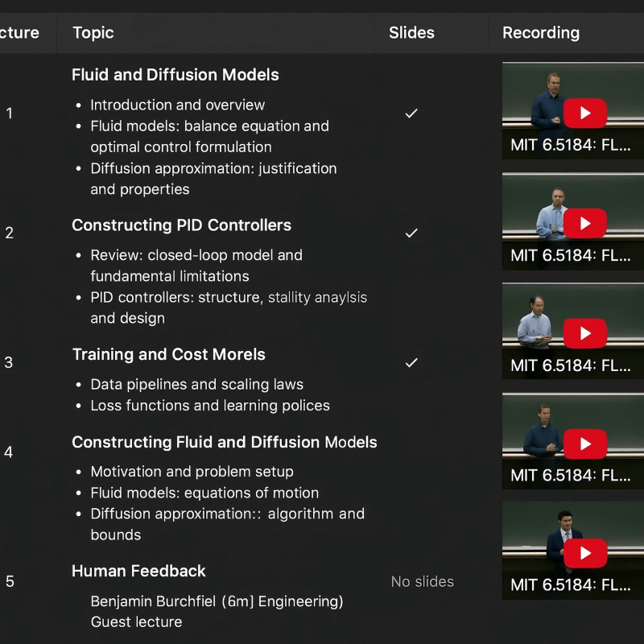The width and height of the screenshot is (644, 644).
Task: Click the MIT 6.5184 video title in lecture 3 row
Action: [x=570, y=365]
